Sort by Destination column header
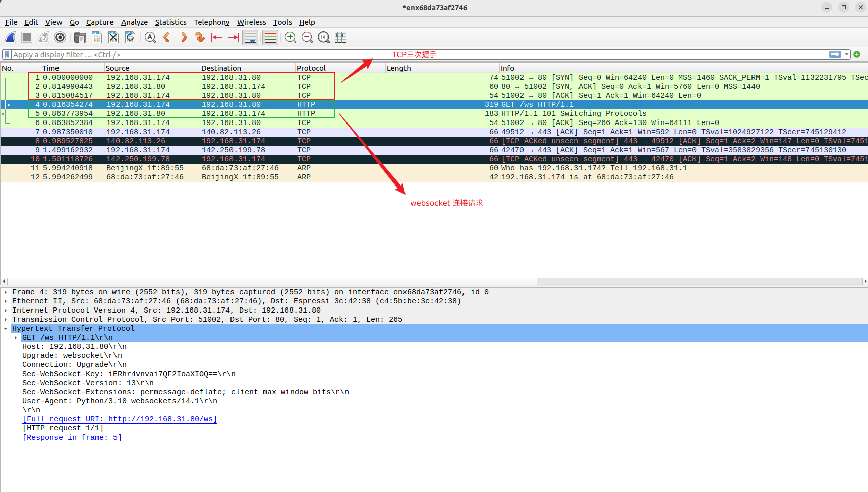Screen dimensions: 868x492 [x=248, y=68]
